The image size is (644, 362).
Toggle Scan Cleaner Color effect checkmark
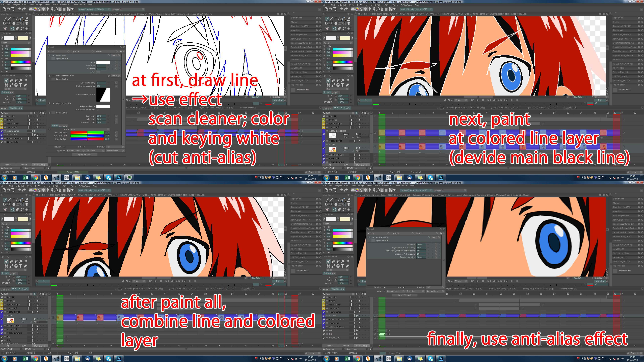pos(53,76)
